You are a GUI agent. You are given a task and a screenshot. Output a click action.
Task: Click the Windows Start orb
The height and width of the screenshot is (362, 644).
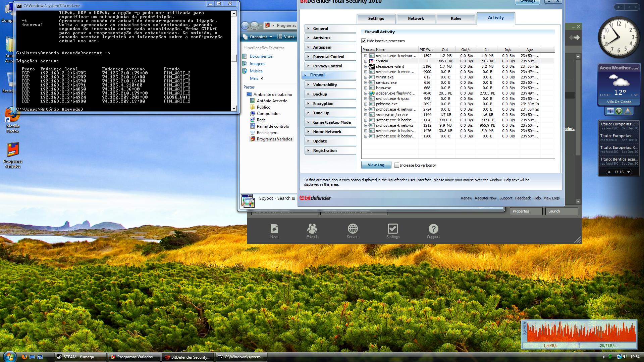tap(9, 356)
